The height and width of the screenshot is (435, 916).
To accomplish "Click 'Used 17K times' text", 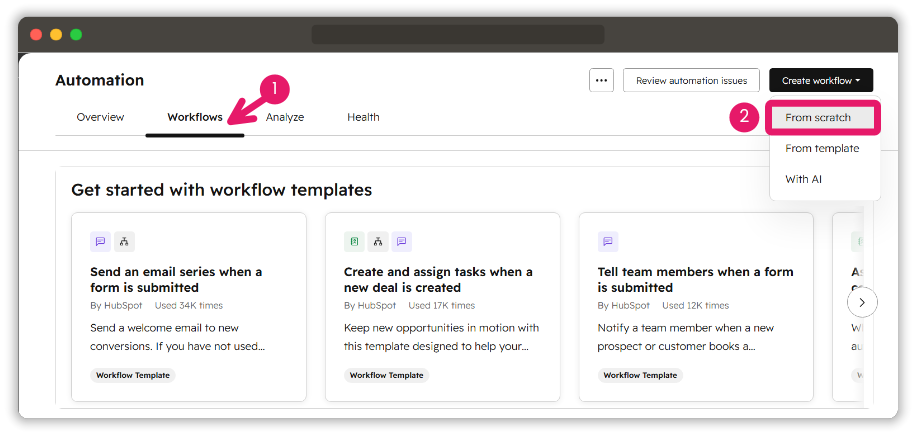I will (442, 305).
